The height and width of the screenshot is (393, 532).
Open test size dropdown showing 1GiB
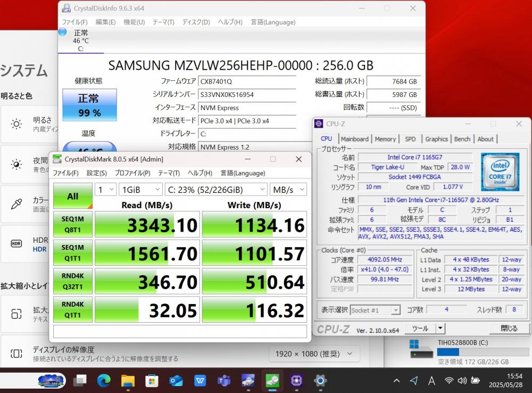point(140,190)
